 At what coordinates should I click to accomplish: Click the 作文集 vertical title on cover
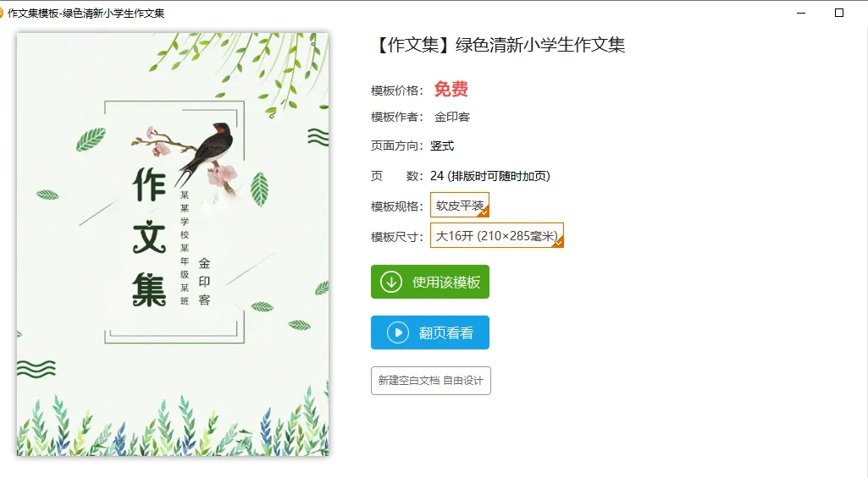149,237
